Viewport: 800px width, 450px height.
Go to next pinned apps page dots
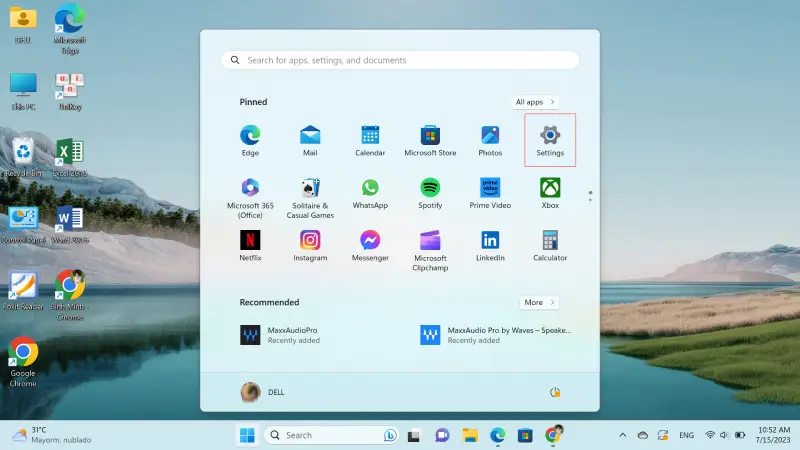tap(590, 196)
